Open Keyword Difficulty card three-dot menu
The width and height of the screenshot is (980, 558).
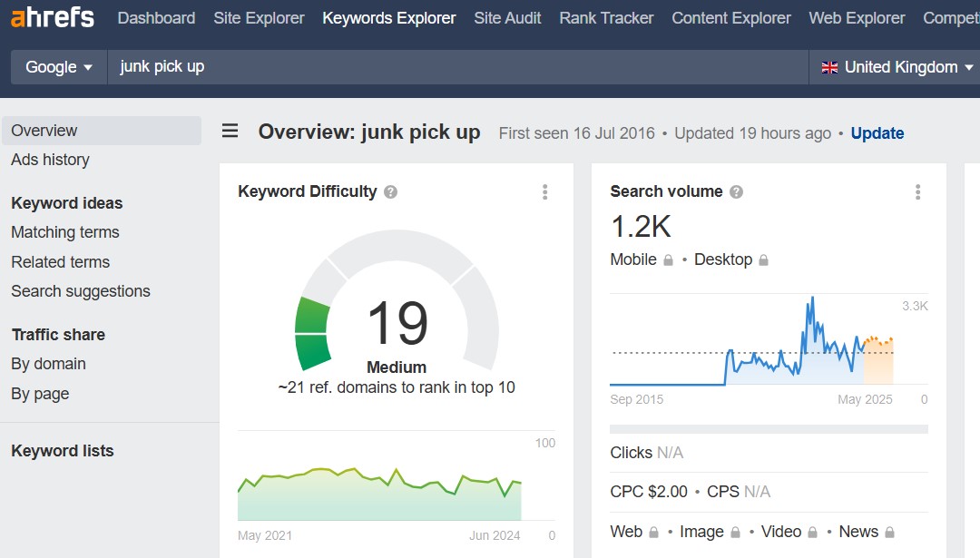pyautogui.click(x=545, y=192)
